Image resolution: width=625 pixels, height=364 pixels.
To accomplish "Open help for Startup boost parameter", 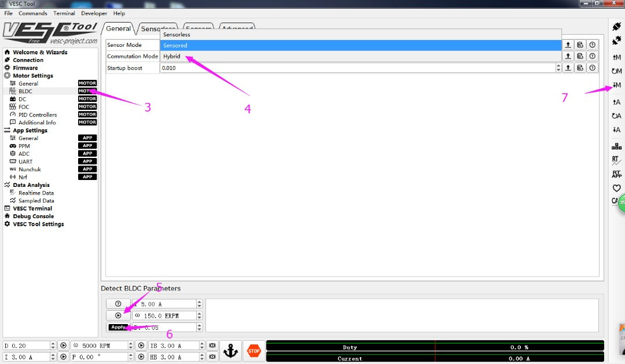I will 593,68.
